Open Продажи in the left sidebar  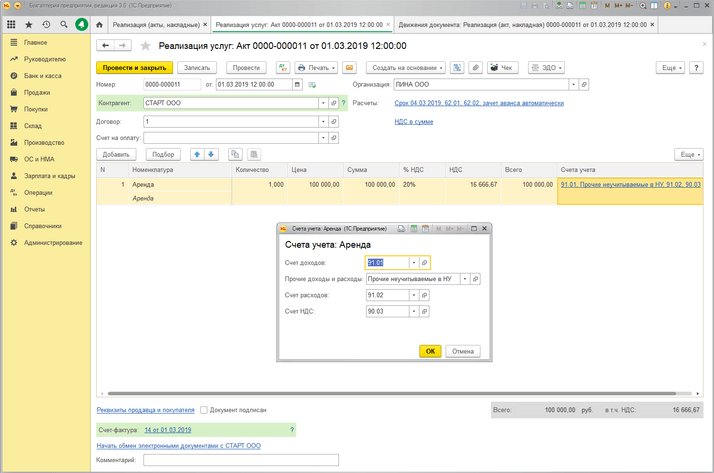(36, 92)
